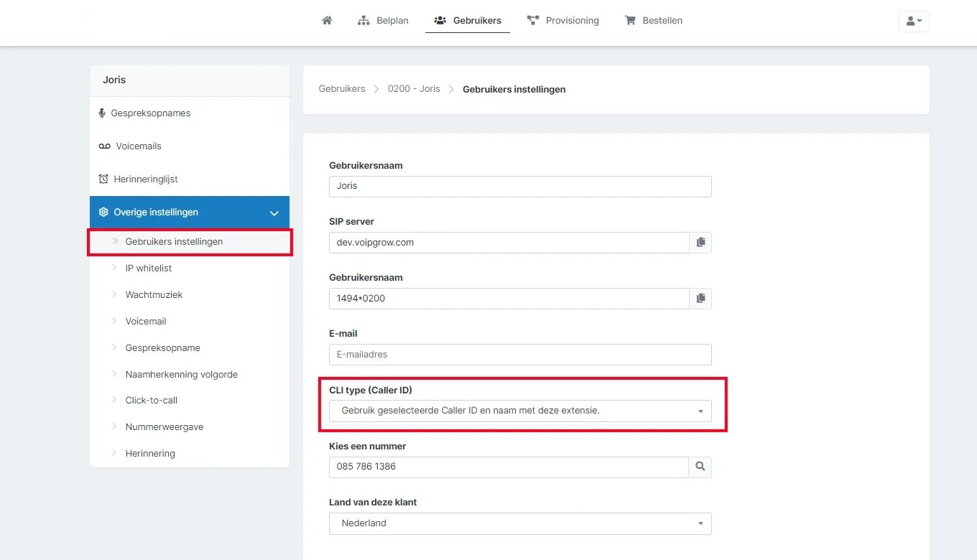Viewport: 977px width, 560px height.
Task: Open the Provisioning tab
Action: [563, 20]
